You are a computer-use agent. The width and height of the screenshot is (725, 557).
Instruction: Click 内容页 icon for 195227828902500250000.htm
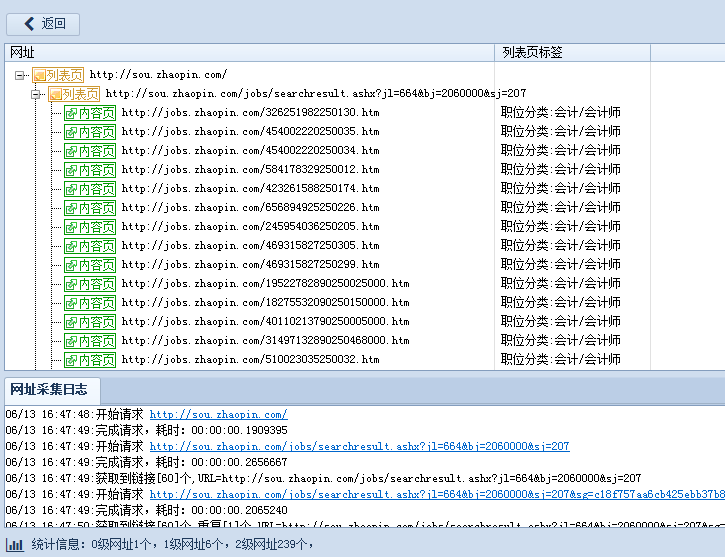click(x=90, y=283)
